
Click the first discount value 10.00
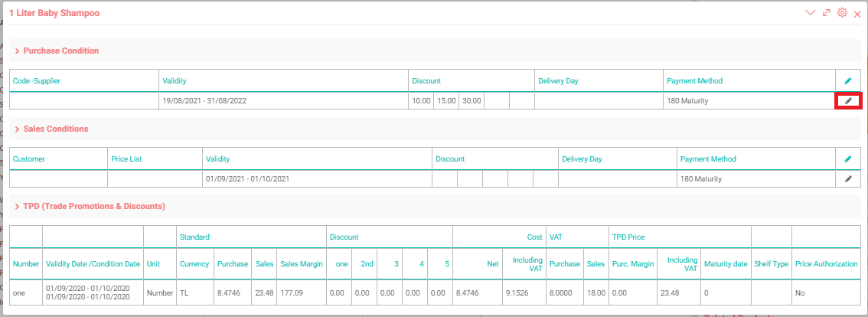point(421,100)
